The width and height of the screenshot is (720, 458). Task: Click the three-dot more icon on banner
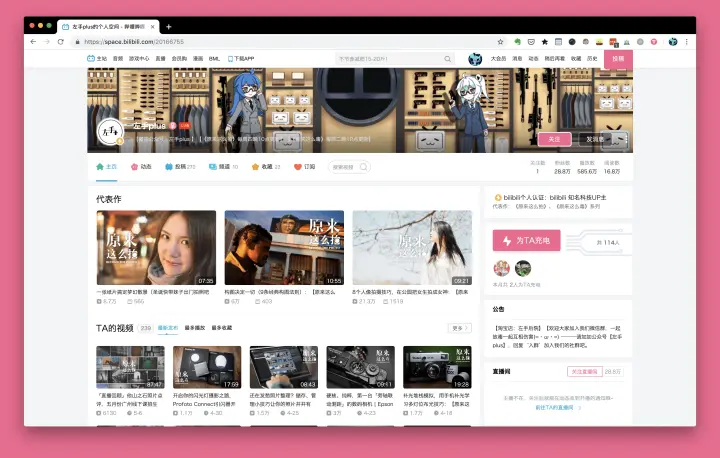625,139
